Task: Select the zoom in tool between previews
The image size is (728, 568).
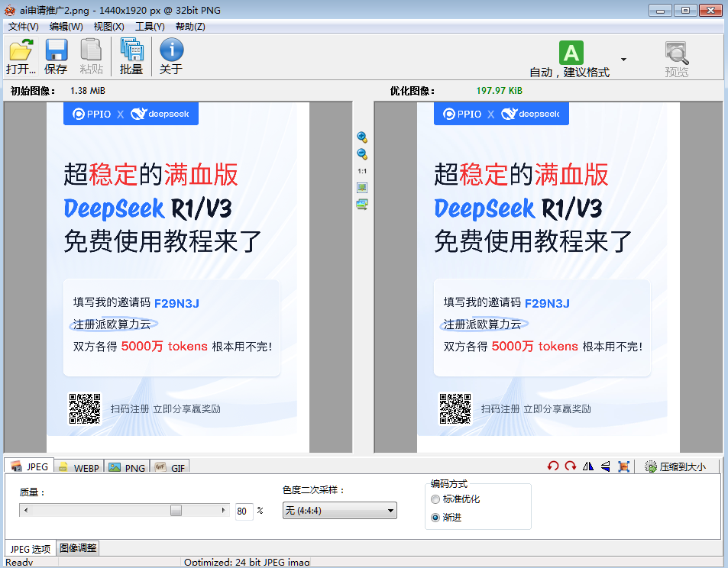Action: (x=362, y=136)
